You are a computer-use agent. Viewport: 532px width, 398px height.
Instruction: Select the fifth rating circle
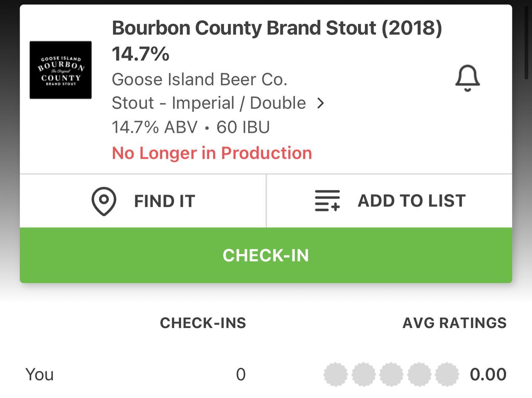click(x=447, y=374)
